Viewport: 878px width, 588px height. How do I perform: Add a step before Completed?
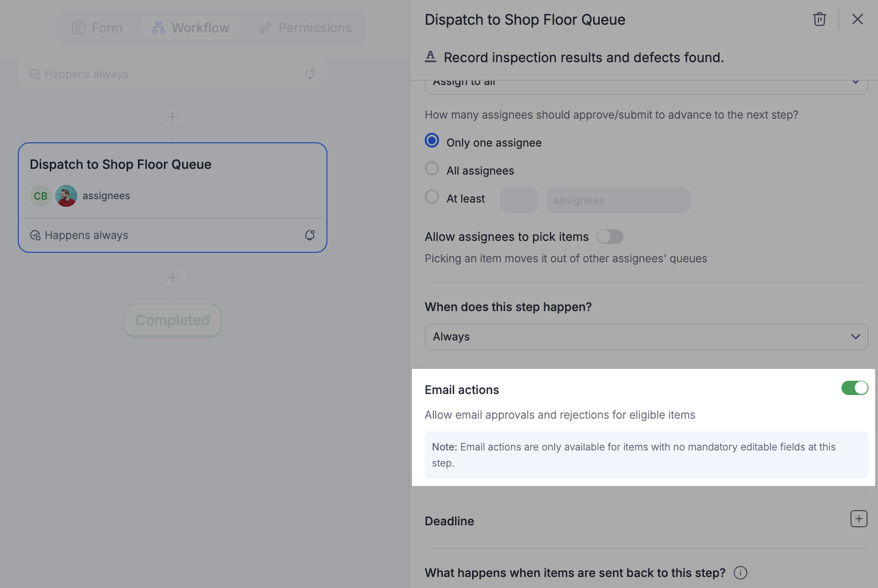173,278
